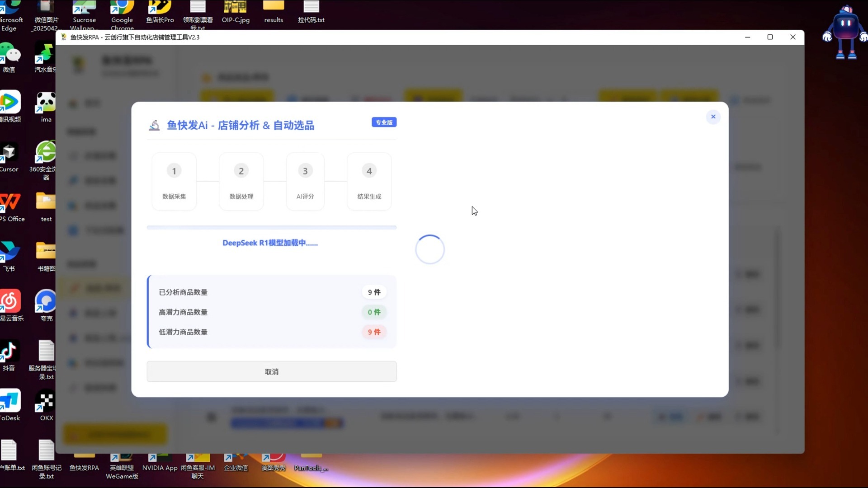Maximize the 鱼快发RPA window
This screenshot has height=488, width=868.
tap(770, 37)
